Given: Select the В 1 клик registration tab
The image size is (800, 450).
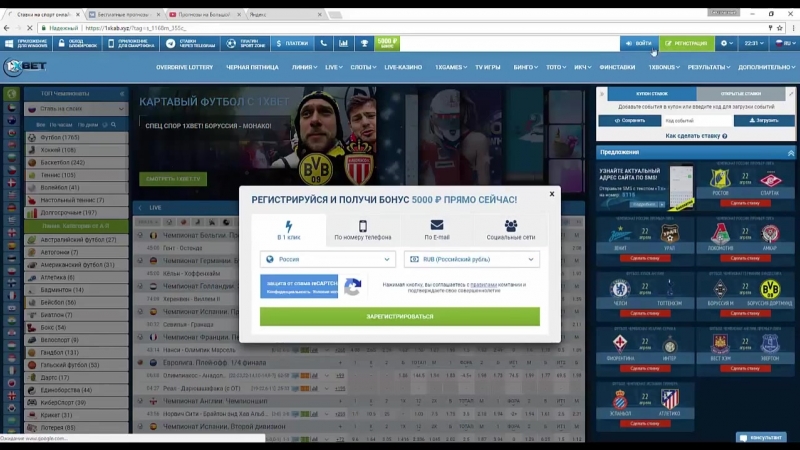Looking at the screenshot, I should 289,230.
